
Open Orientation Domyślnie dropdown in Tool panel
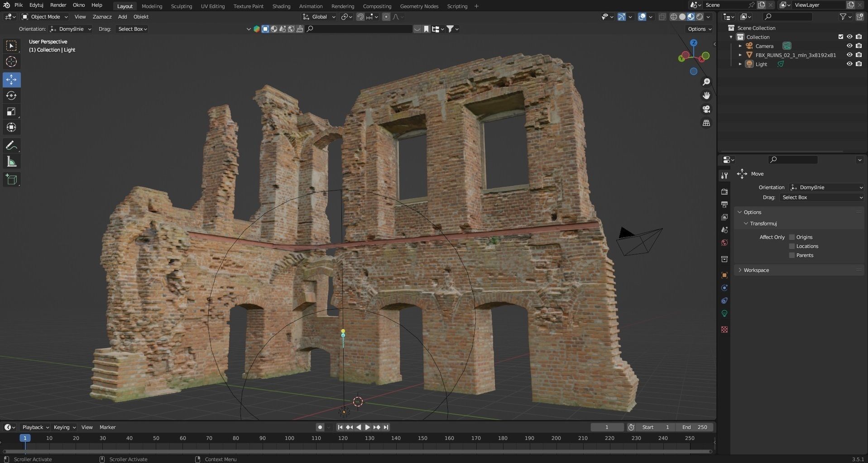tap(826, 187)
